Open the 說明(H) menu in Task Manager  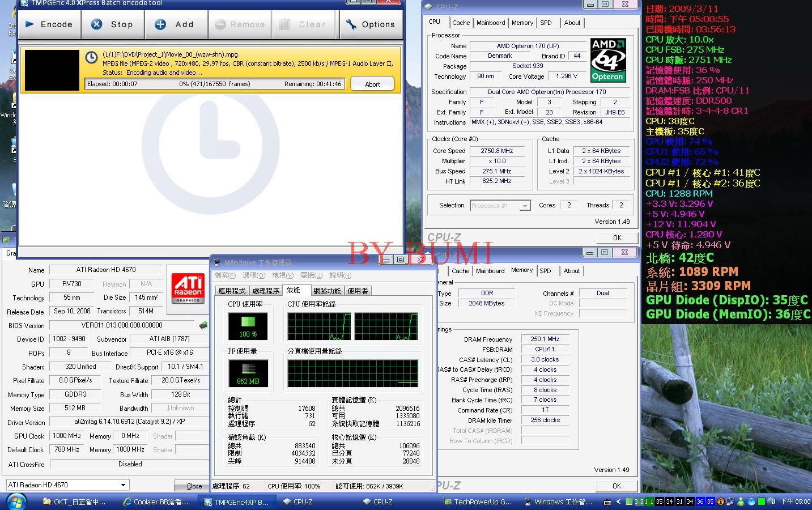tap(340, 275)
